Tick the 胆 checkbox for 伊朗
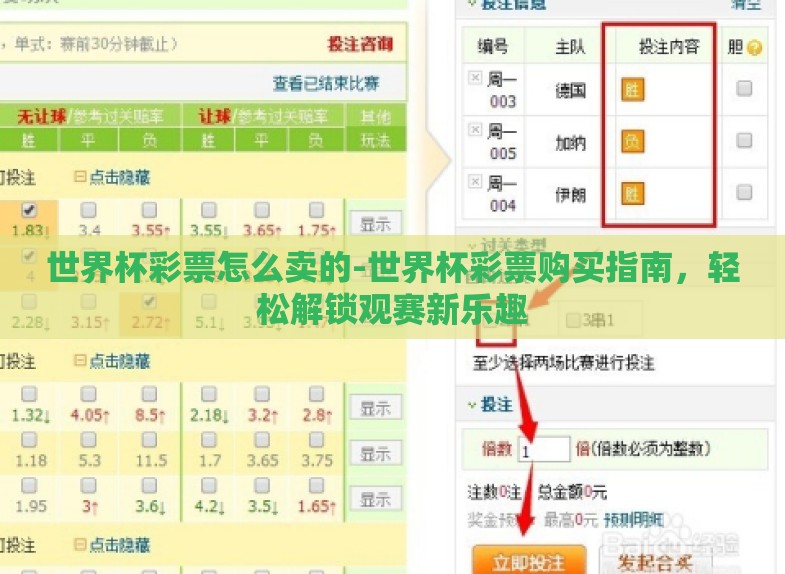785x574 pixels. 744,192
